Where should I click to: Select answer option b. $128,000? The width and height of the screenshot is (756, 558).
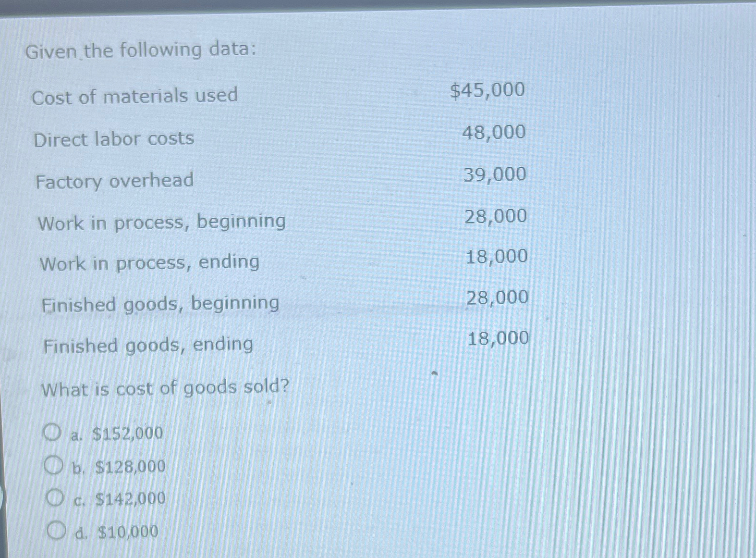[119, 466]
